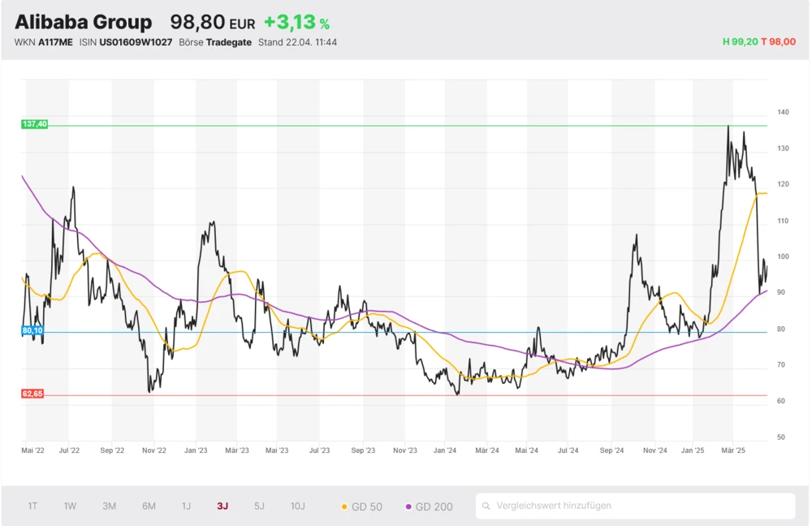The image size is (812, 530).
Task: Show the 1J chart period
Action: [x=186, y=506]
